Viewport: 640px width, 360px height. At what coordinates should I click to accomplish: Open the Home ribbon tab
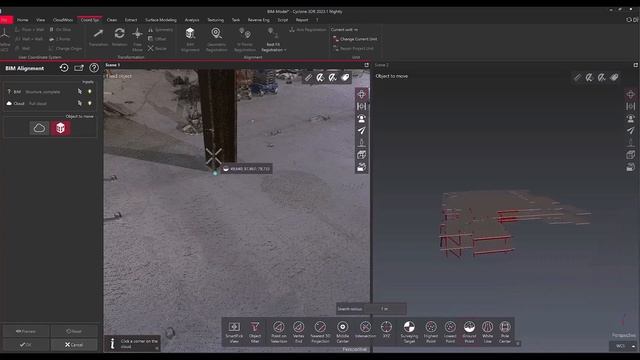coord(22,20)
